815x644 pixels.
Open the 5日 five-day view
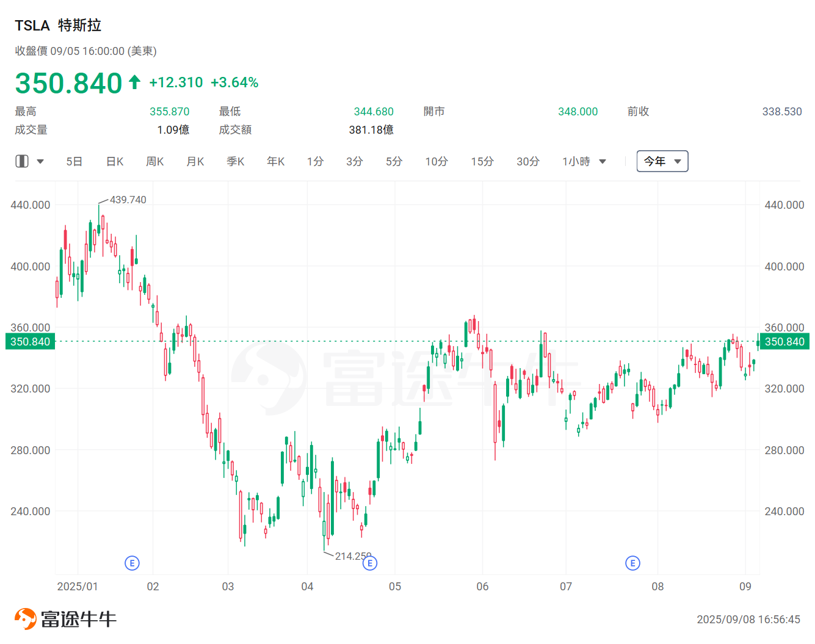click(74, 161)
